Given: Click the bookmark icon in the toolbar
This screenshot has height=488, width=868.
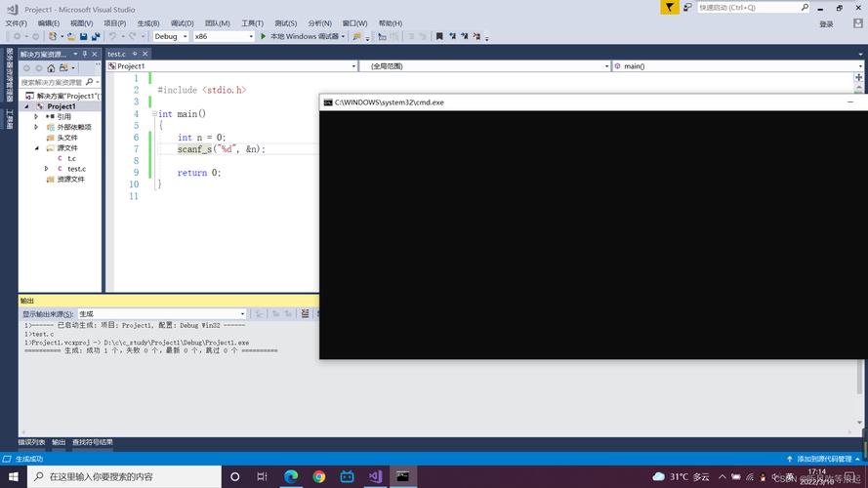Looking at the screenshot, I should [x=439, y=36].
